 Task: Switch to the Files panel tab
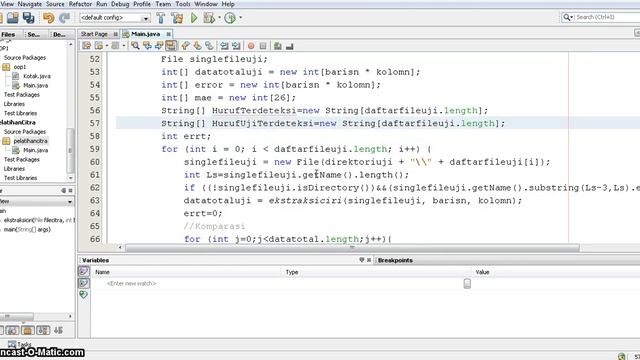8,35
